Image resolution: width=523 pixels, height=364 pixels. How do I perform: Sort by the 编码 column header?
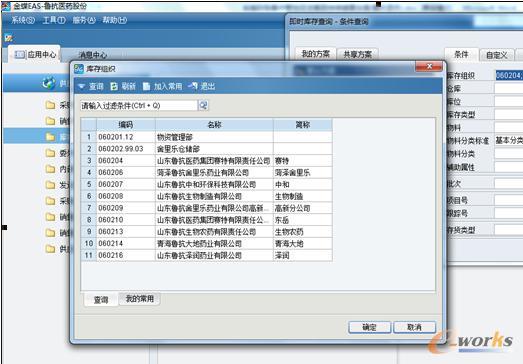[x=126, y=125]
